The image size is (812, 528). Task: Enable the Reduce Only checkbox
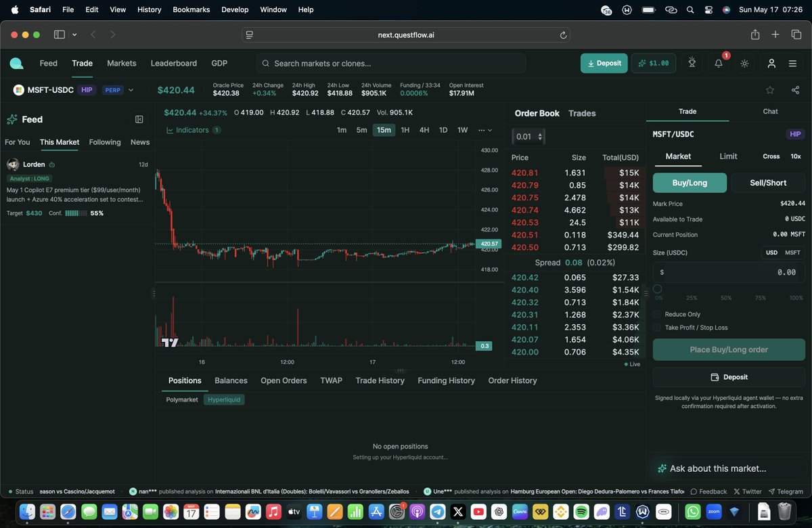pos(657,314)
